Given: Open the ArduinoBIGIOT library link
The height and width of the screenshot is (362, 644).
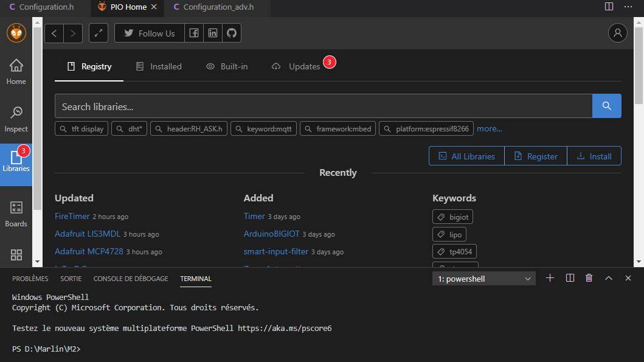Looking at the screenshot, I should pyautogui.click(x=271, y=234).
